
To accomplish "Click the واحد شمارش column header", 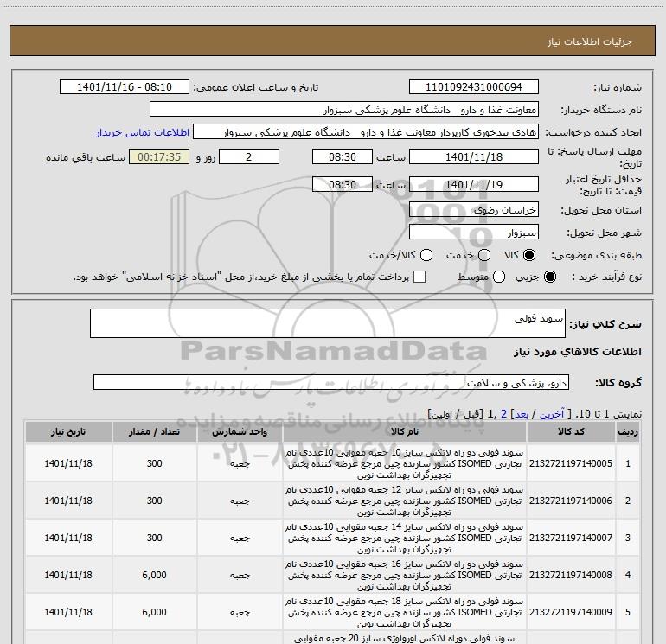I will click(x=240, y=431).
